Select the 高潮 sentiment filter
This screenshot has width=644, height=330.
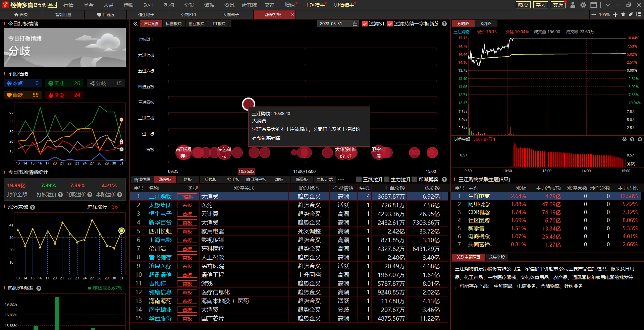pos(64,95)
